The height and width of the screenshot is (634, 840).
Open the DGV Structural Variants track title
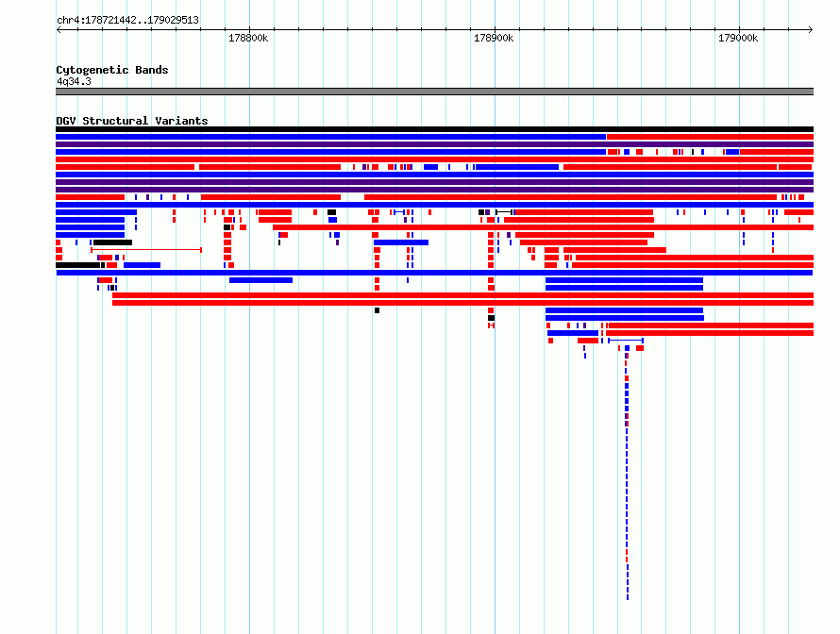pos(132,121)
